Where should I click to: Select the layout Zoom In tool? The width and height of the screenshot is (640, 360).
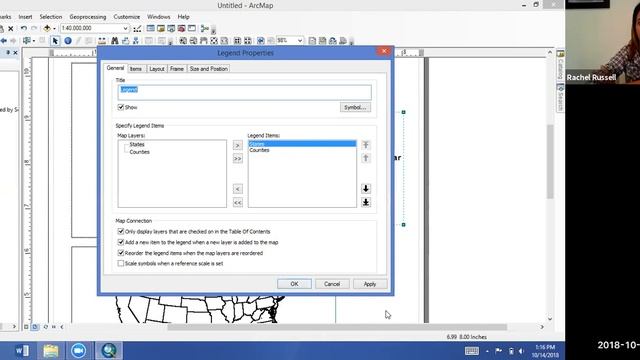point(183,41)
